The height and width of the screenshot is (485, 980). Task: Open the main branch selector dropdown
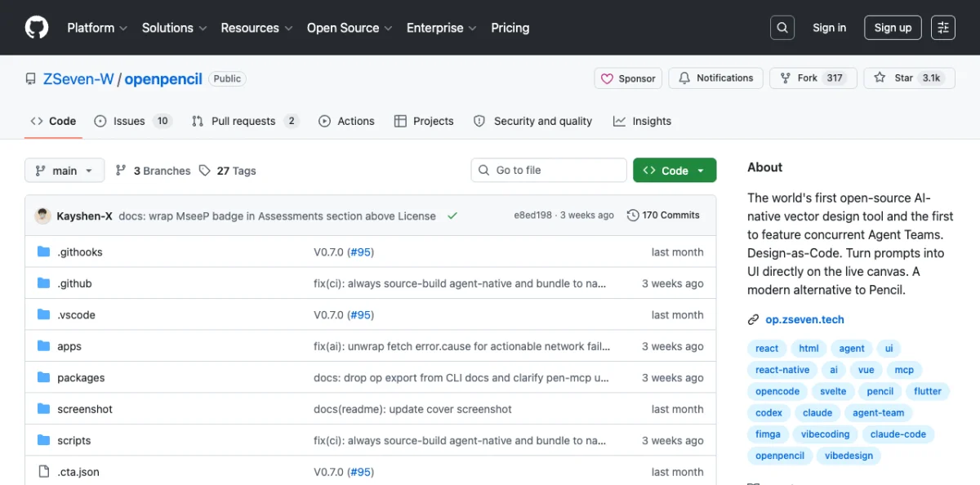pyautogui.click(x=65, y=171)
